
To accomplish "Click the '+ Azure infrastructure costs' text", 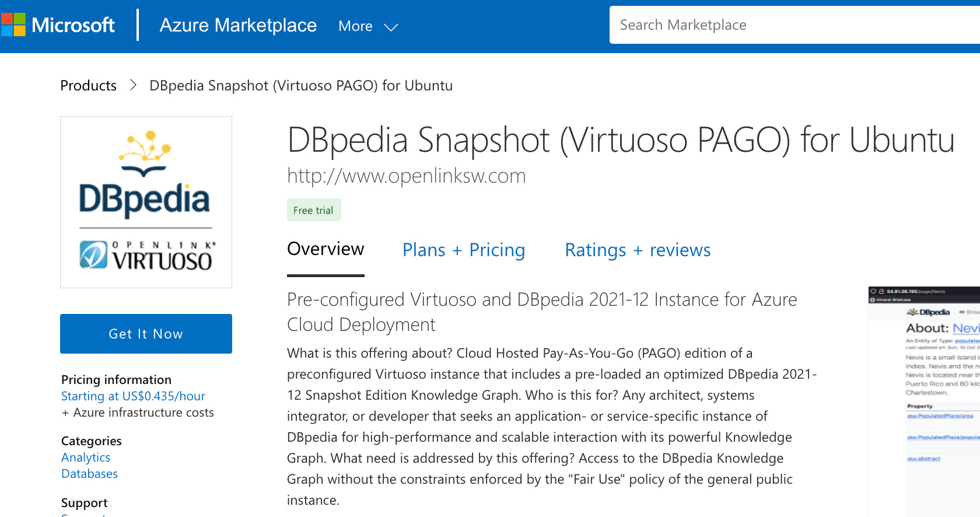I will 138,413.
